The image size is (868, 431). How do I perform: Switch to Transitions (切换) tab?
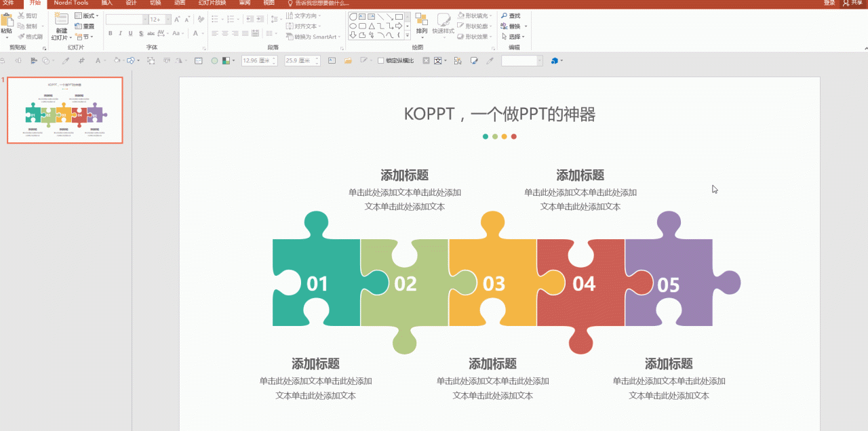155,3
